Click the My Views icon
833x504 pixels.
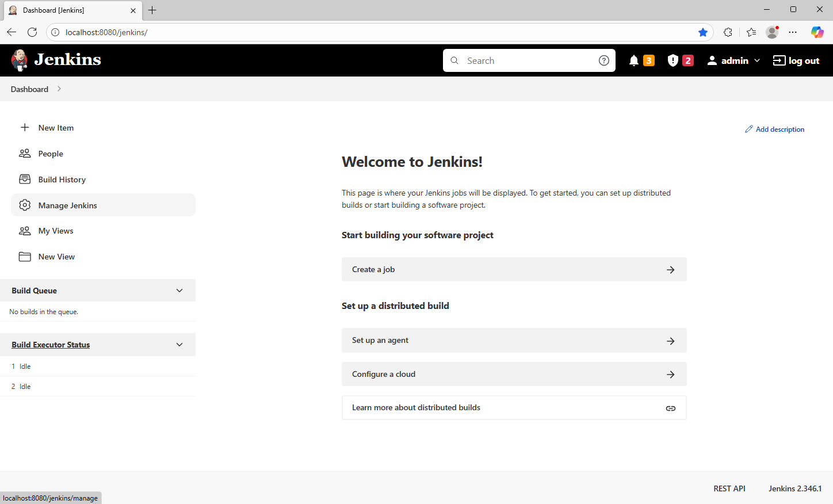(25, 231)
